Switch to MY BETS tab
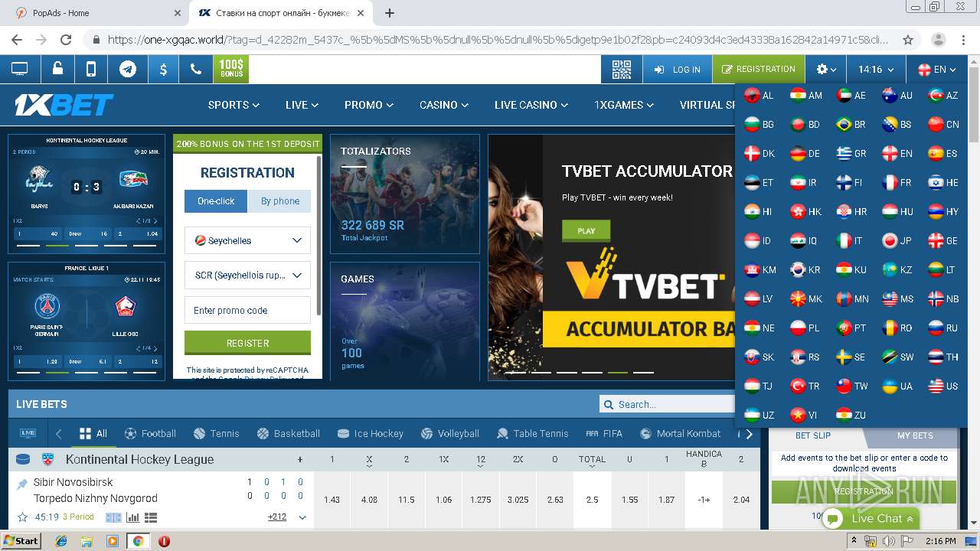Screen dimensions: 980x551 (x=915, y=435)
